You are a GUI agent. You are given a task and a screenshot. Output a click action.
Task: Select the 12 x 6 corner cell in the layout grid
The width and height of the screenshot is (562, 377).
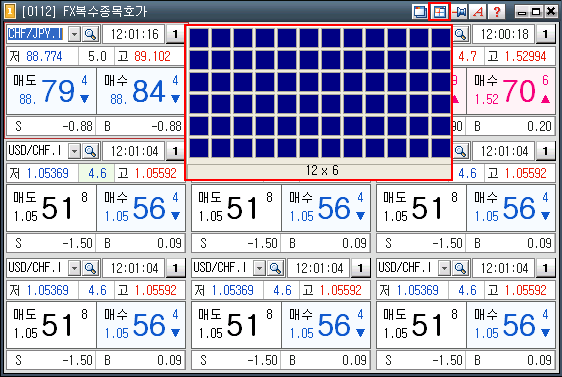[440, 148]
